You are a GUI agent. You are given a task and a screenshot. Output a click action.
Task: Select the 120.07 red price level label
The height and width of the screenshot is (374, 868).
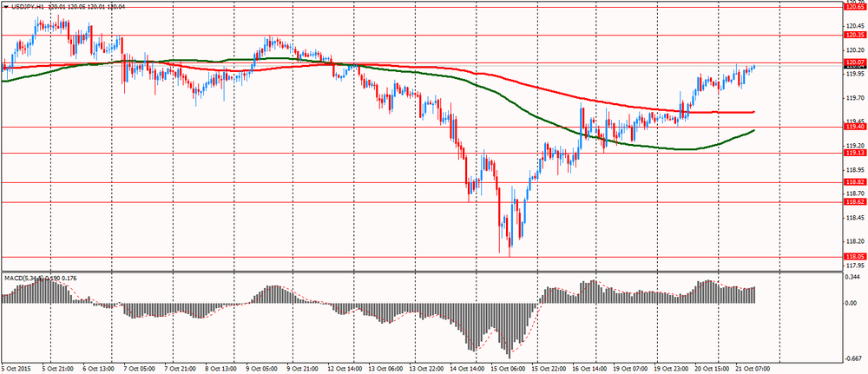pos(855,62)
